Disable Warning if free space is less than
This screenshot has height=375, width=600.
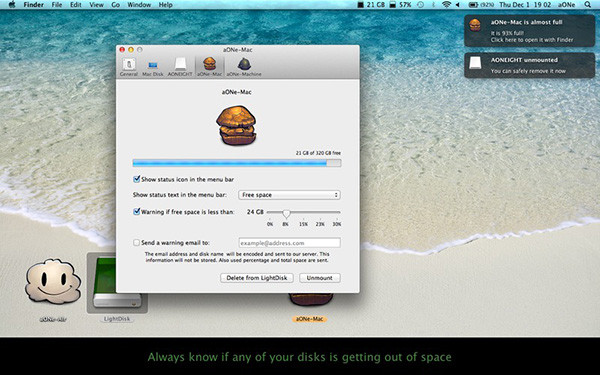tap(136, 212)
